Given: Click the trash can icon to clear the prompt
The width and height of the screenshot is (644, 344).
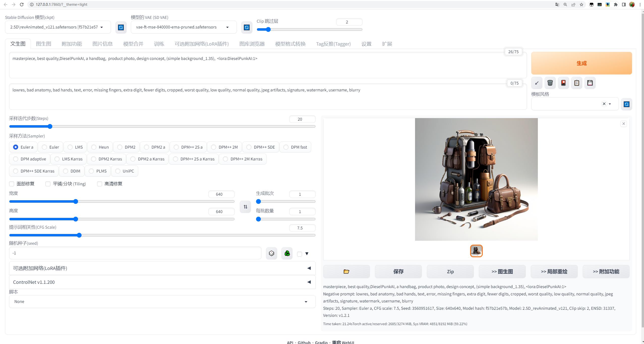Looking at the screenshot, I should (x=550, y=83).
